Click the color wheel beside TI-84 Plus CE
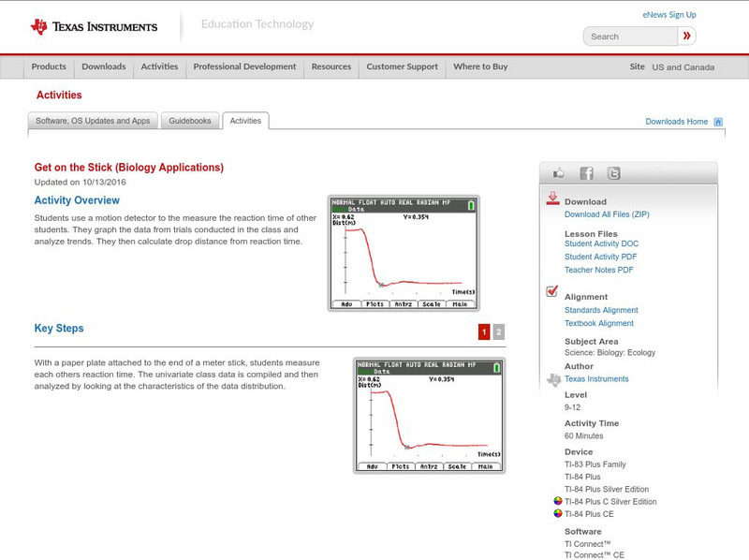The width and height of the screenshot is (749, 560). coord(556,513)
